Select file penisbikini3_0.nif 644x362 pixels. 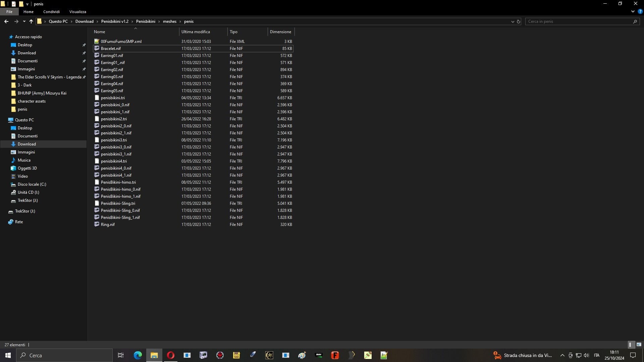tap(193, 147)
